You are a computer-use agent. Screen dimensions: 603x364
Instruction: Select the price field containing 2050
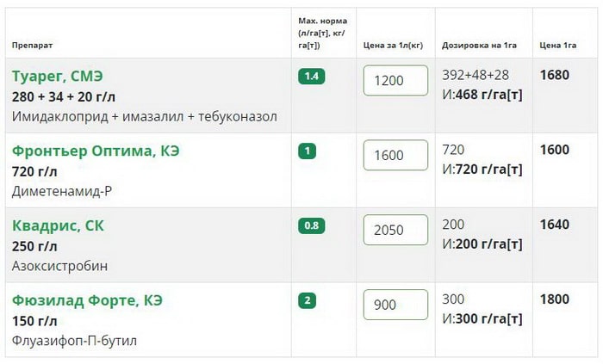point(395,231)
